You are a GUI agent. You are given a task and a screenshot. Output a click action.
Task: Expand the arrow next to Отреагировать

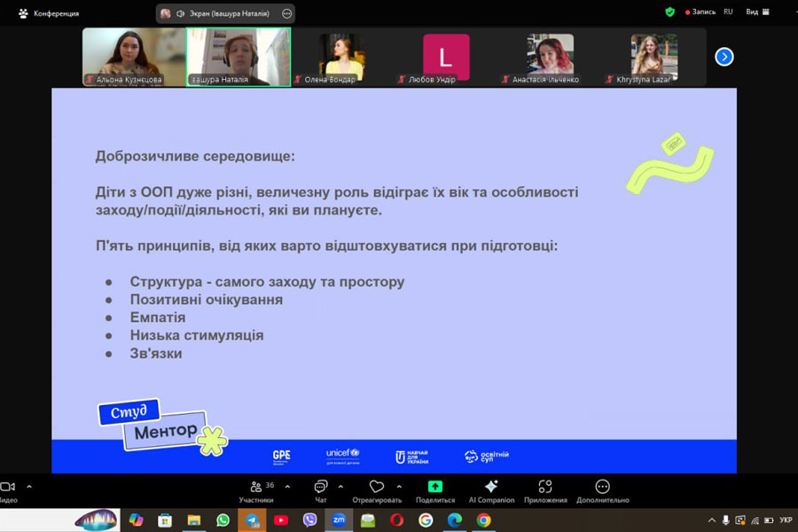pyautogui.click(x=399, y=486)
